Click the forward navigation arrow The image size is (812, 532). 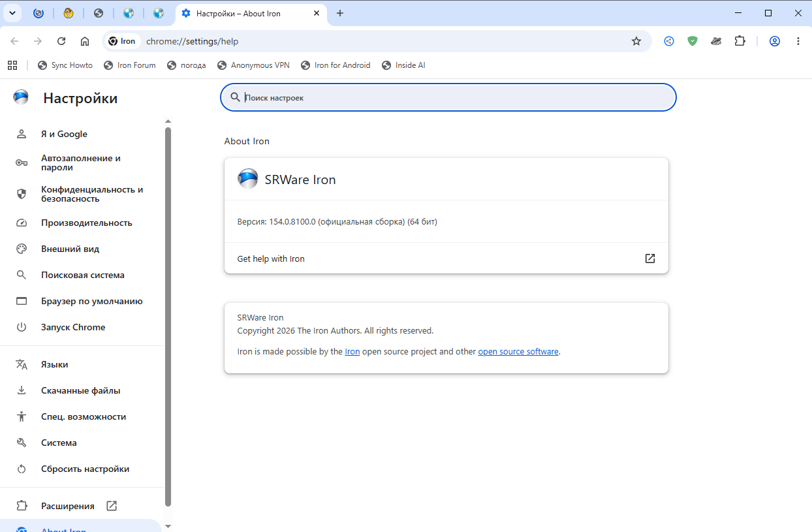pos(38,41)
